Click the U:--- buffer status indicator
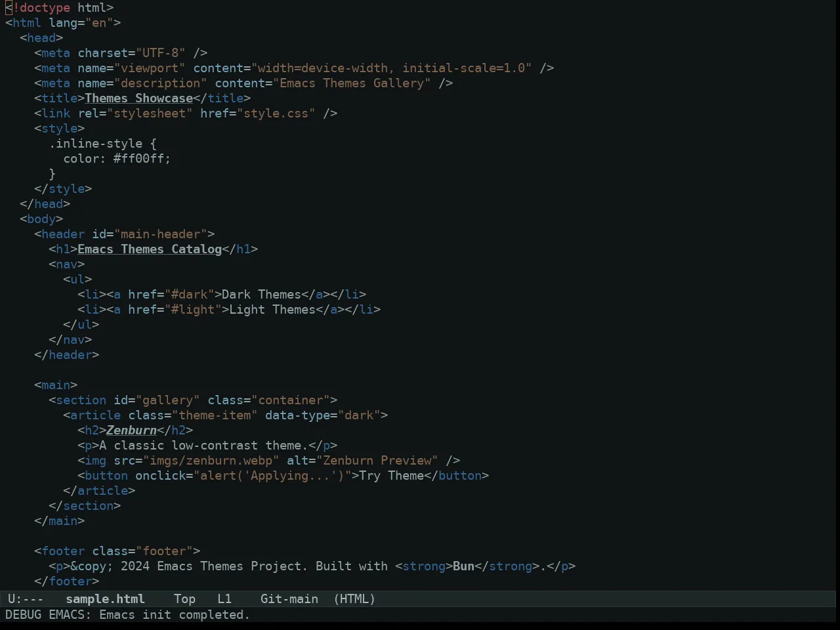The image size is (840, 630). click(x=26, y=599)
